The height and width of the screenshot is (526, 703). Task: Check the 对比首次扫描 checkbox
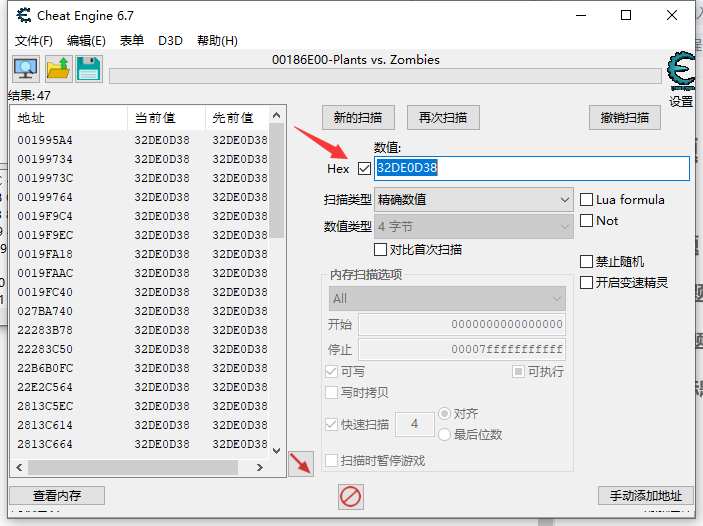click(x=380, y=249)
